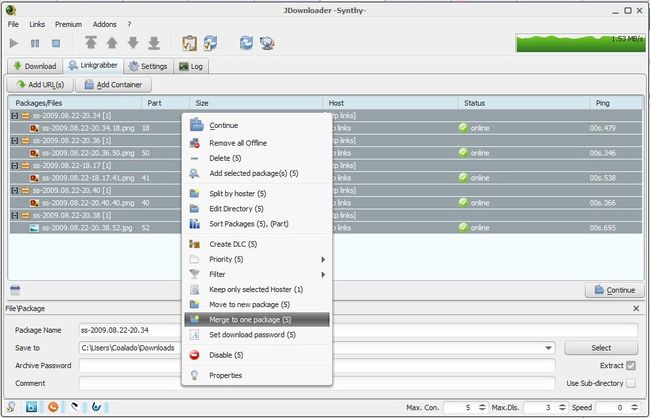Image resolution: width=650 pixels, height=418 pixels.
Task: Collapse package ss-2009.08.22-20.36
Action: [x=15, y=141]
